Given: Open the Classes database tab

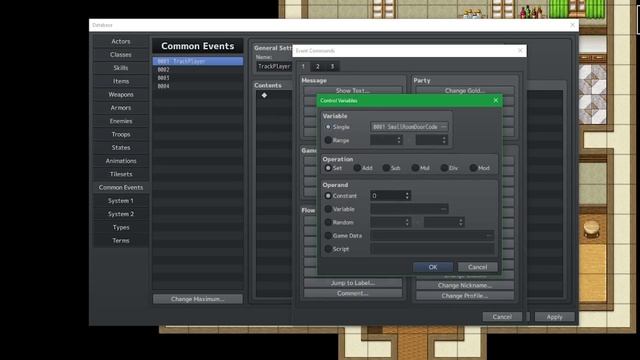Looking at the screenshot, I should [121, 55].
